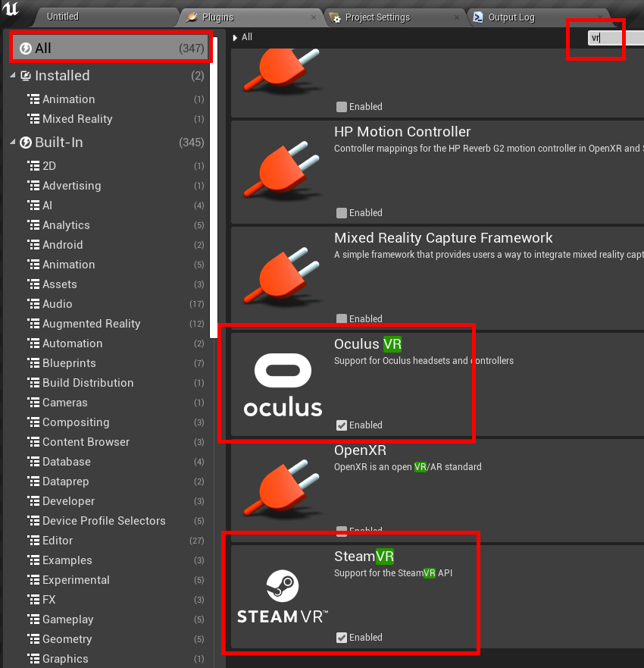644x668 pixels.
Task: Close the Plugins tab
Action: tap(314, 17)
